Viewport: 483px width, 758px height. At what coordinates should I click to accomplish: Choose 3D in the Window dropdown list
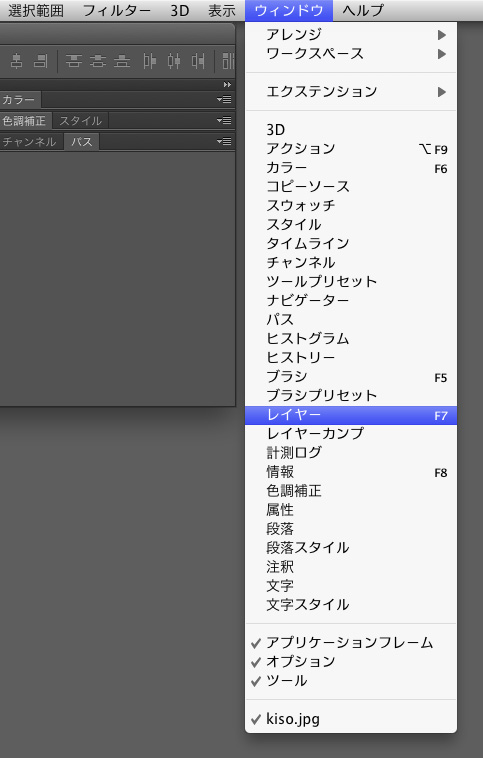coord(351,130)
